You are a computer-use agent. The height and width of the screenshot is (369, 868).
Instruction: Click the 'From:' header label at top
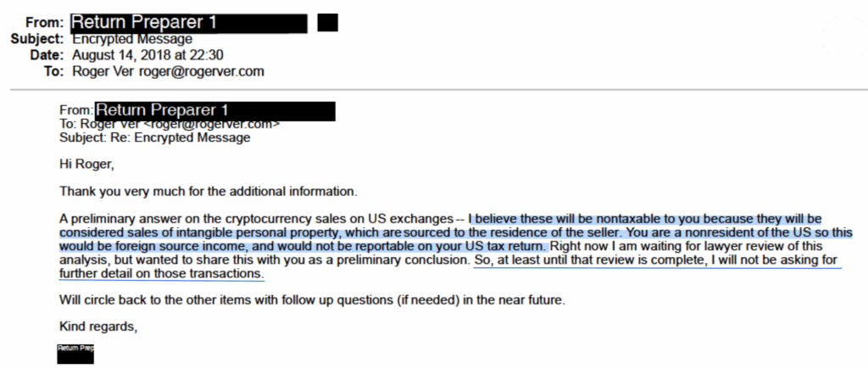tap(44, 23)
